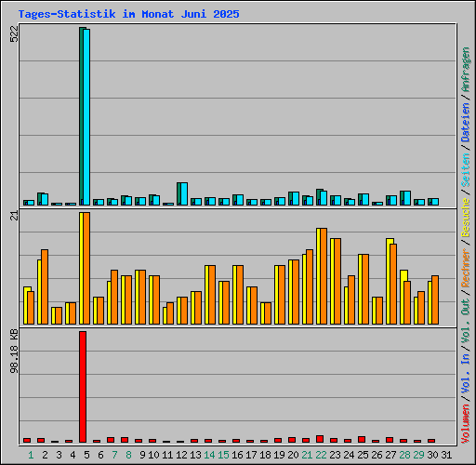Viewport: 476px width, 465px height.
Task: Click the title "Tages-Statistik im Monat Juni 2025"
Action: click(128, 14)
